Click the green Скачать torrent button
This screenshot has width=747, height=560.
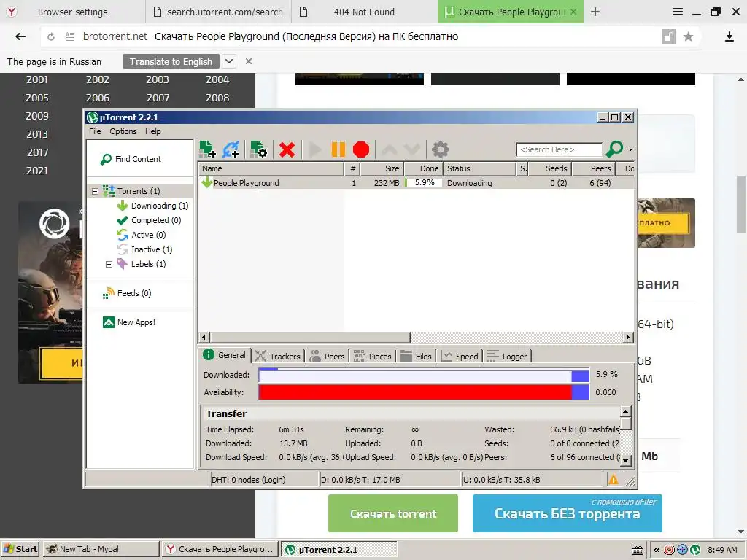point(393,514)
